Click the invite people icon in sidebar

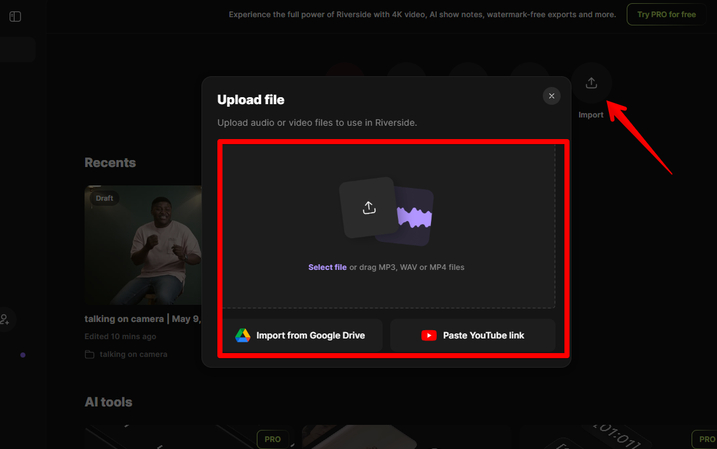pos(5,319)
